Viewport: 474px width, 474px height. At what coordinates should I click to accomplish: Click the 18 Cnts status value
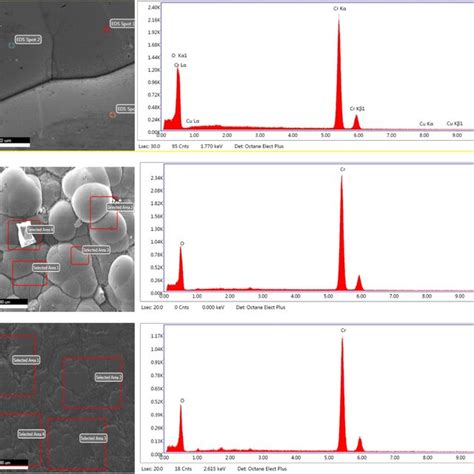(x=183, y=469)
